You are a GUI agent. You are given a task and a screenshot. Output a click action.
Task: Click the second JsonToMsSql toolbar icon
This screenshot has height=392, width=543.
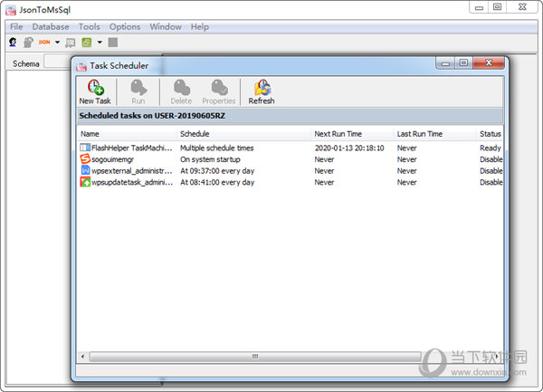tap(28, 43)
